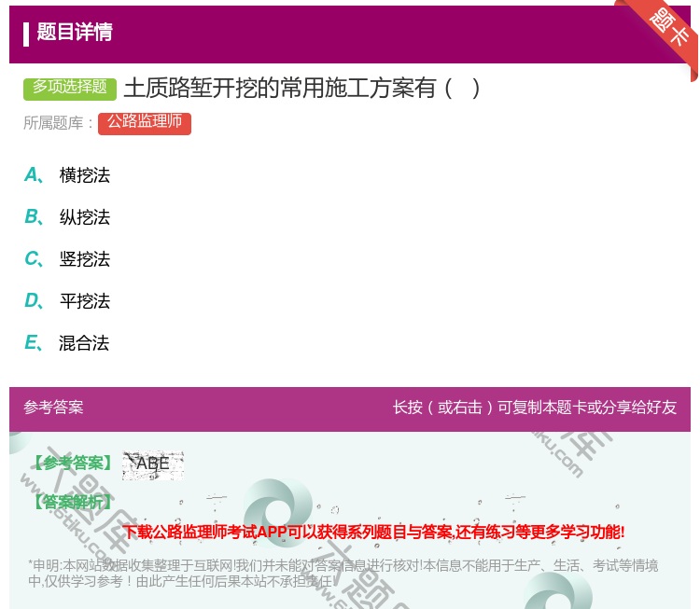Click the 申明 disclaimer paragraph
This screenshot has width=700, height=609.
pos(343,574)
